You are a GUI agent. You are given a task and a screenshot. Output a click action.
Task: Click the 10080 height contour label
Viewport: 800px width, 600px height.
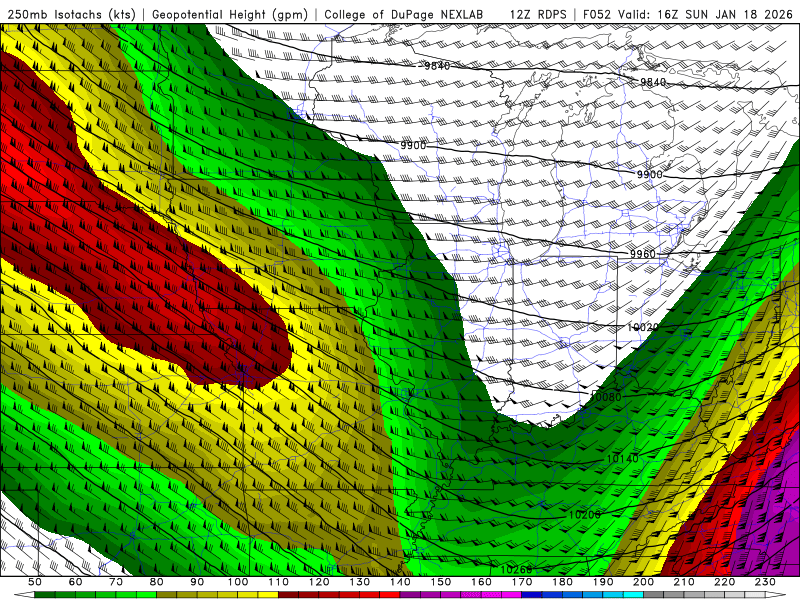(x=606, y=397)
